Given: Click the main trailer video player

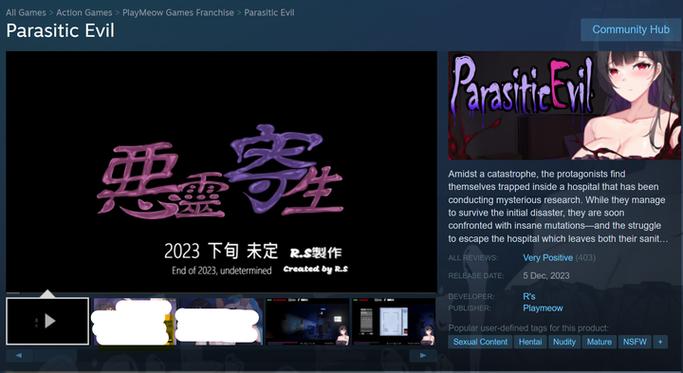Looking at the screenshot, I should 221,172.
